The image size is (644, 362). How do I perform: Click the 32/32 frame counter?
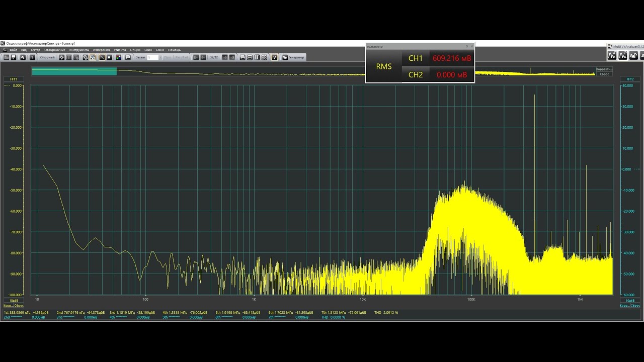point(214,57)
